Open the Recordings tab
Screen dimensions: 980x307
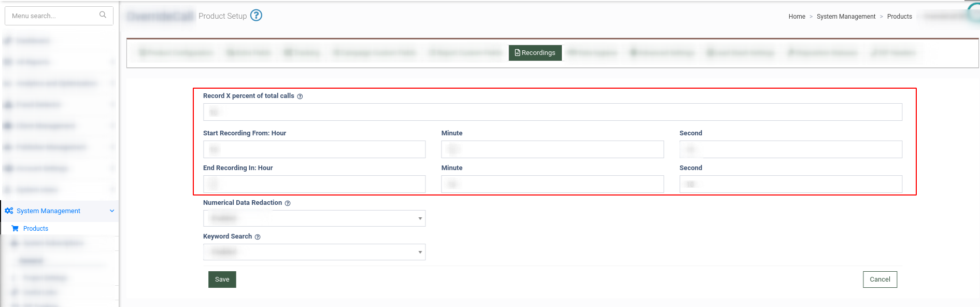click(535, 53)
